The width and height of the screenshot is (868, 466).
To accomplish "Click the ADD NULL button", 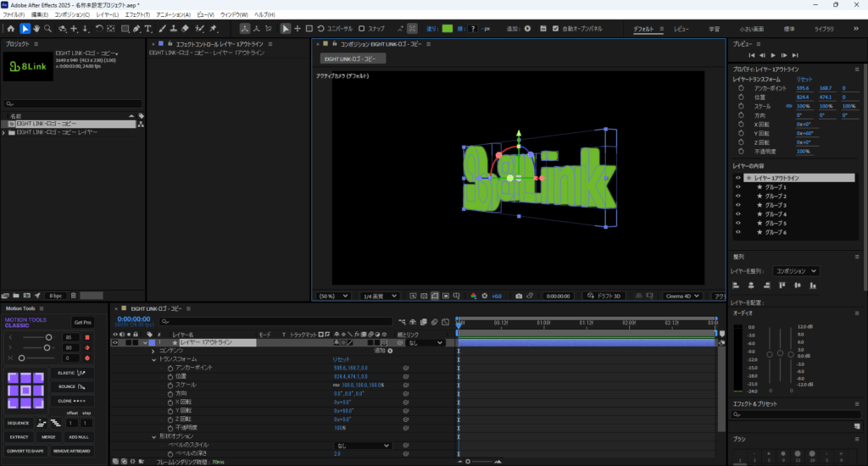I will [x=79, y=437].
